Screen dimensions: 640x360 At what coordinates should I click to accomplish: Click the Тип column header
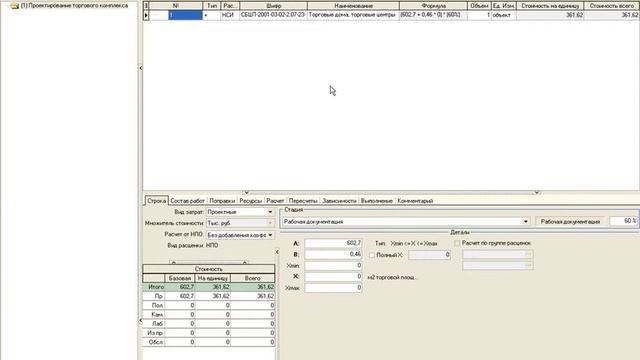[212, 6]
